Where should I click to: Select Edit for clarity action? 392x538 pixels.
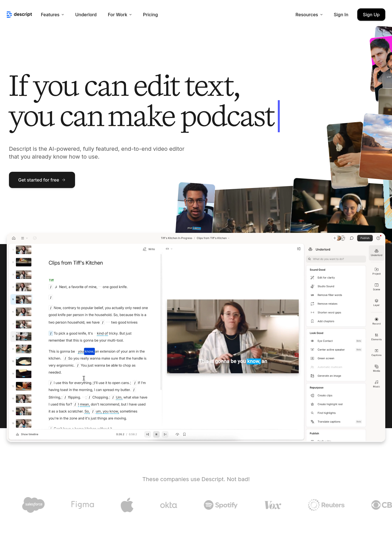336,278
